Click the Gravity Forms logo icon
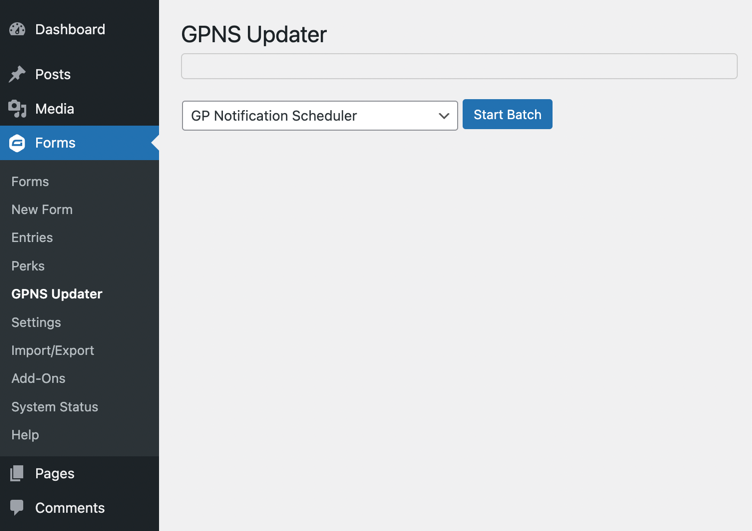 pyautogui.click(x=17, y=143)
